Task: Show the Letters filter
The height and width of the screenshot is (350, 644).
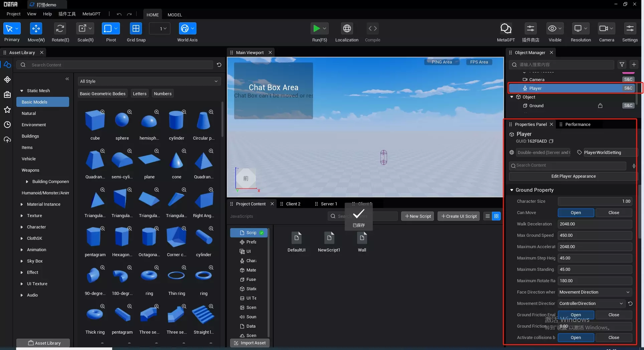Action: pyautogui.click(x=140, y=94)
